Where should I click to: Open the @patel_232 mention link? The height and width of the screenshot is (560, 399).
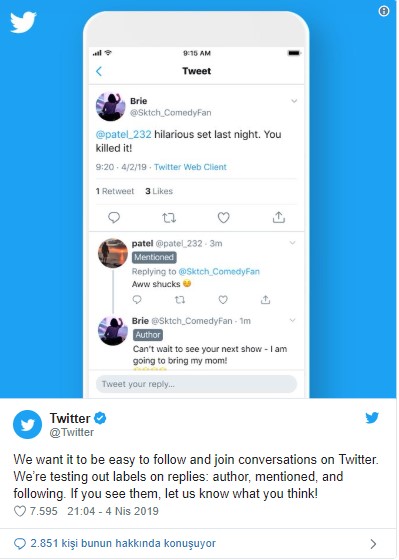click(x=124, y=135)
